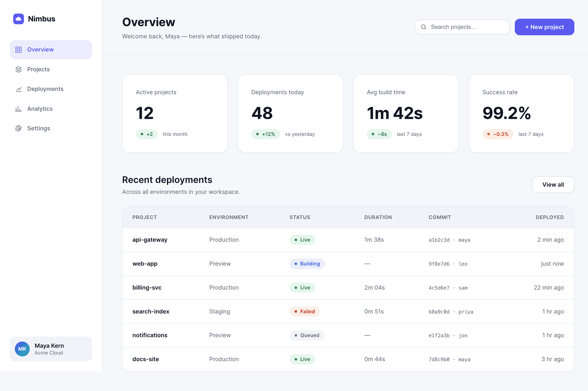Click the Nimbus cloud logo icon
This screenshot has height=391, width=588.
(x=18, y=19)
